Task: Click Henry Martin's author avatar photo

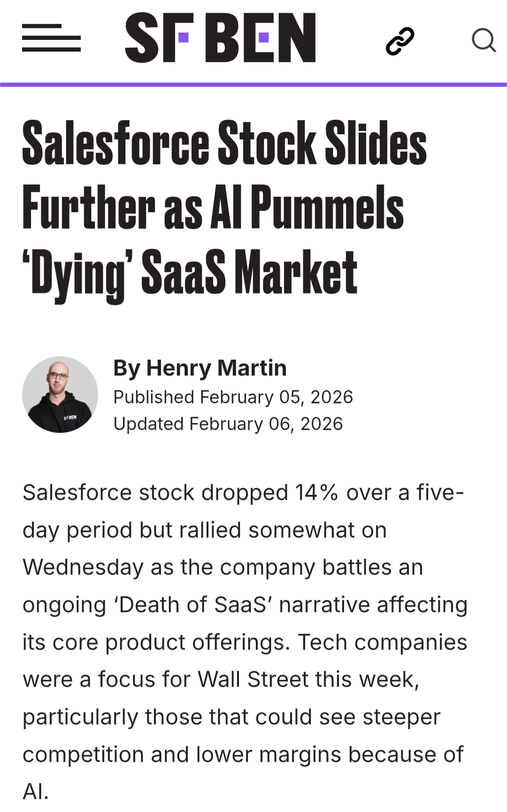Action: (60, 394)
